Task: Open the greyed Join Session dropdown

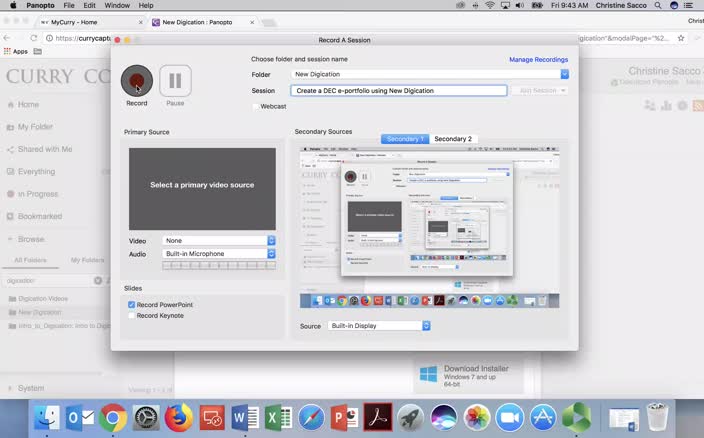Action: click(x=540, y=90)
